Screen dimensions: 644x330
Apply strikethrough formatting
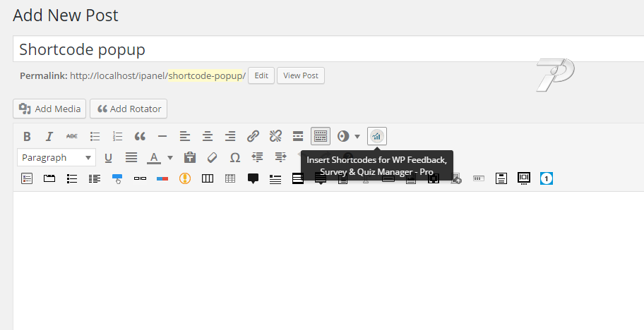(x=72, y=136)
